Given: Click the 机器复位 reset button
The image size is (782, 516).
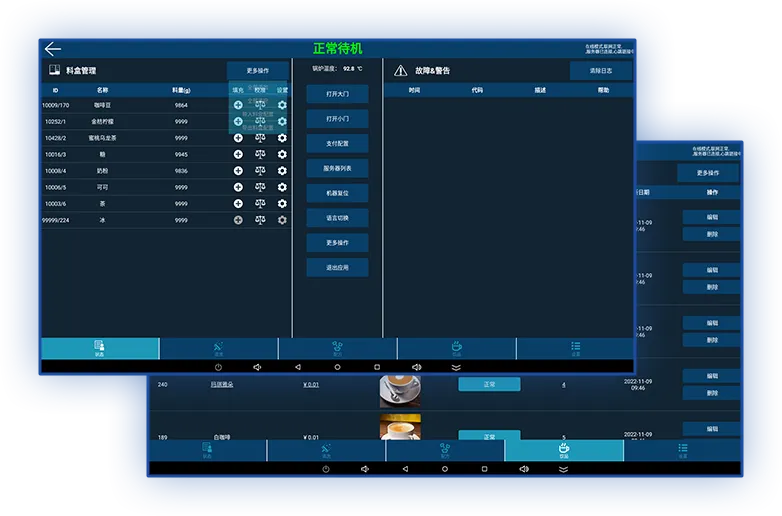Looking at the screenshot, I should [338, 193].
